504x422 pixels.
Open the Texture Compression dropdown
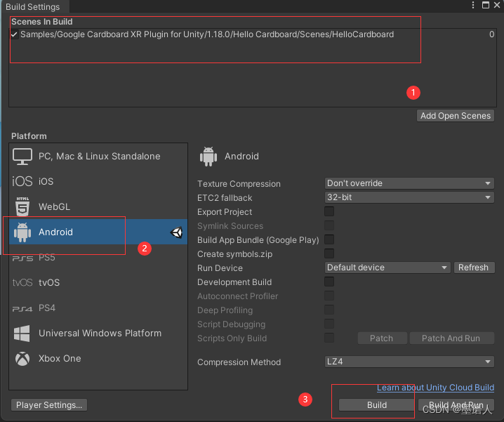pos(409,183)
